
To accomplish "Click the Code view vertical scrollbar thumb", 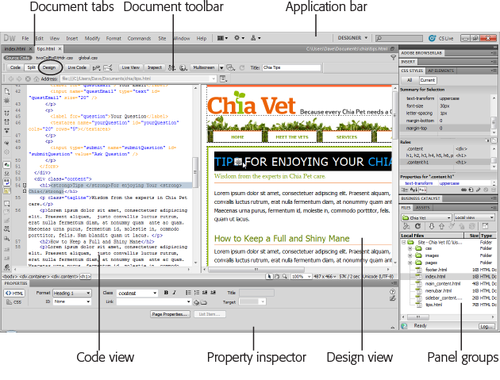I will (195, 172).
